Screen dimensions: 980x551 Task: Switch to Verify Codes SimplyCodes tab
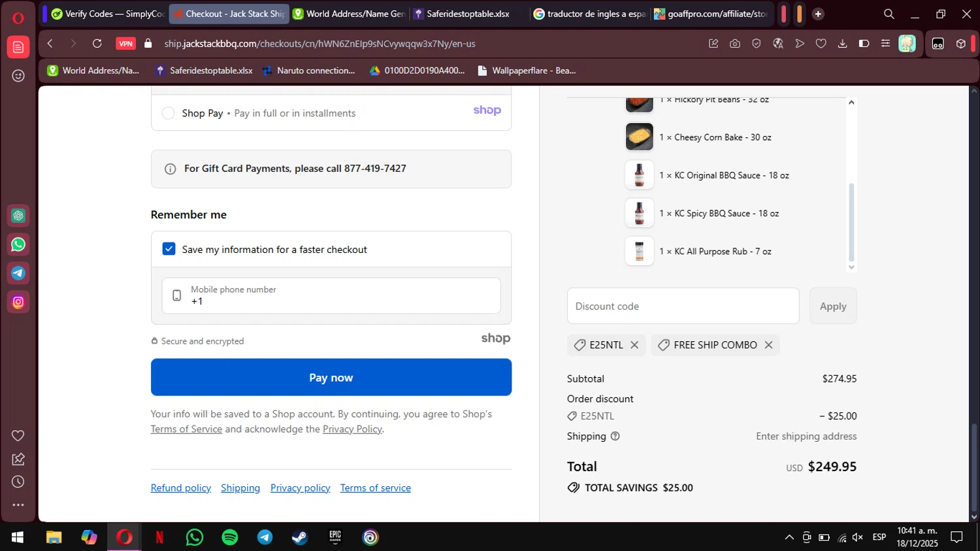coord(108,14)
